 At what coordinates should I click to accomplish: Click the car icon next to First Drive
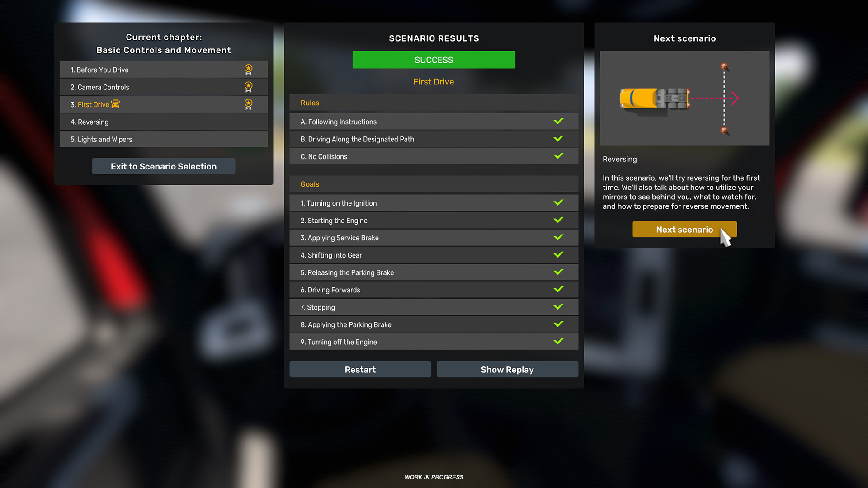pyautogui.click(x=115, y=104)
